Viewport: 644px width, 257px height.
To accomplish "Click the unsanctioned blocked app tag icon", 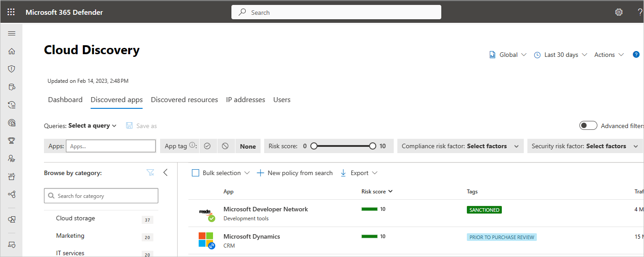I will click(226, 146).
